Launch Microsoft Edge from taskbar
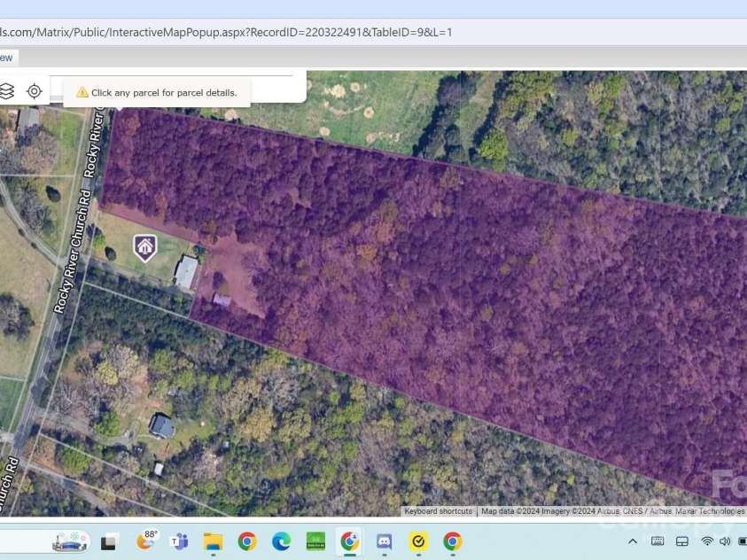This screenshot has height=560, width=747. coord(281,541)
